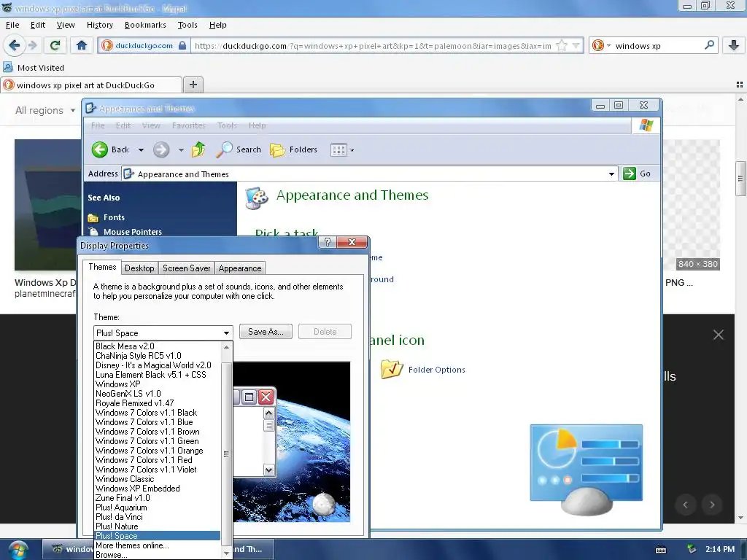This screenshot has height=560, width=747.
Task: Click the windows xp search input field
Action: pyautogui.click(x=657, y=46)
